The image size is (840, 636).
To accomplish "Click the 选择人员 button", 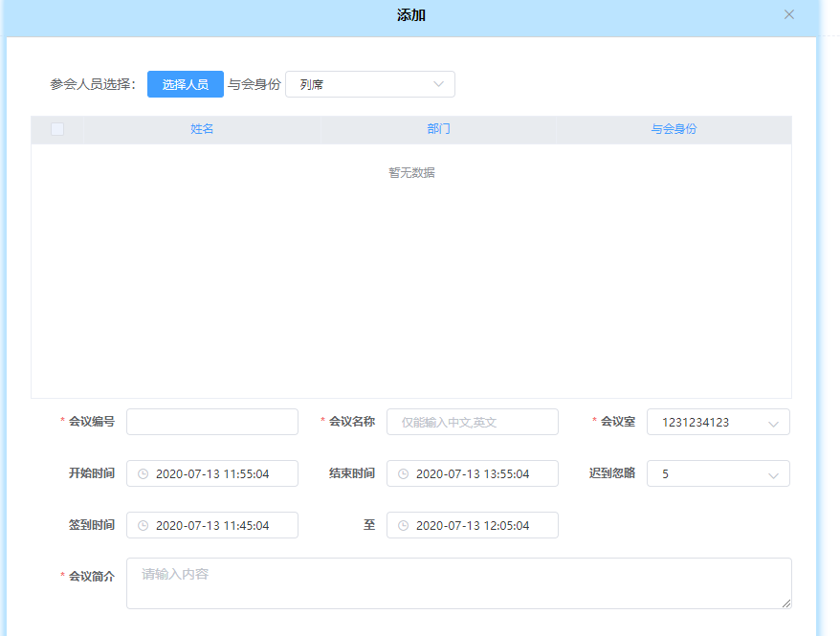I will 185,84.
